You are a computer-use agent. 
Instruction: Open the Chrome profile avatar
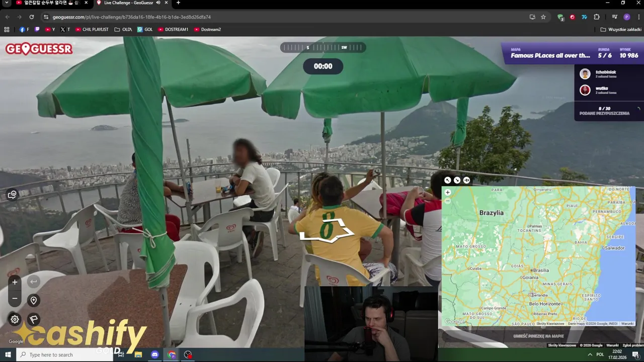click(626, 17)
